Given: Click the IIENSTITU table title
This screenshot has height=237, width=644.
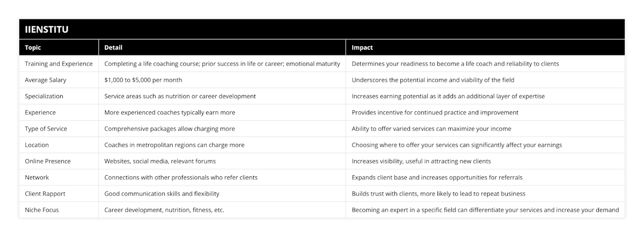Looking at the screenshot, I should (x=47, y=30).
